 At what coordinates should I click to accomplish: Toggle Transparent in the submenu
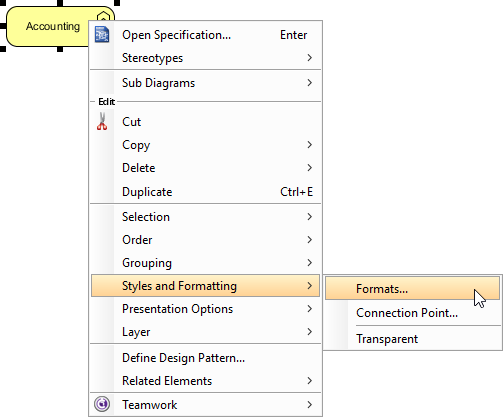(412, 339)
